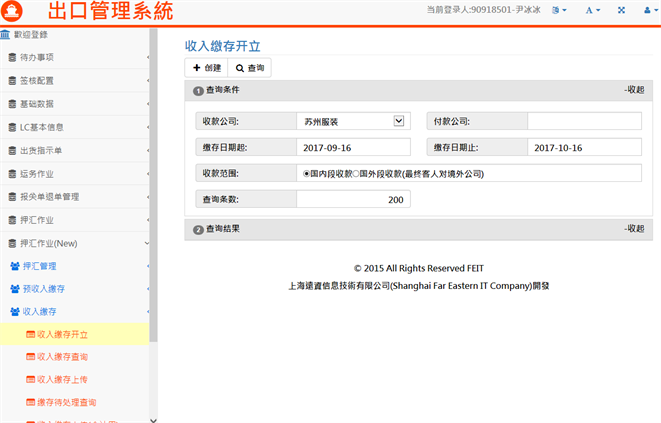Click the plus icon on 创建 button
This screenshot has width=661, height=423.
click(x=197, y=68)
